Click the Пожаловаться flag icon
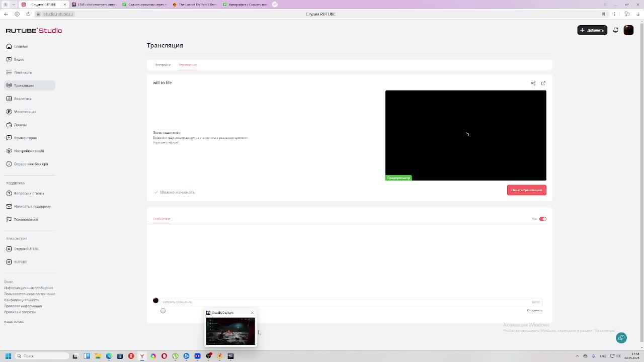Image resolution: width=644 pixels, height=362 pixels. click(x=9, y=219)
